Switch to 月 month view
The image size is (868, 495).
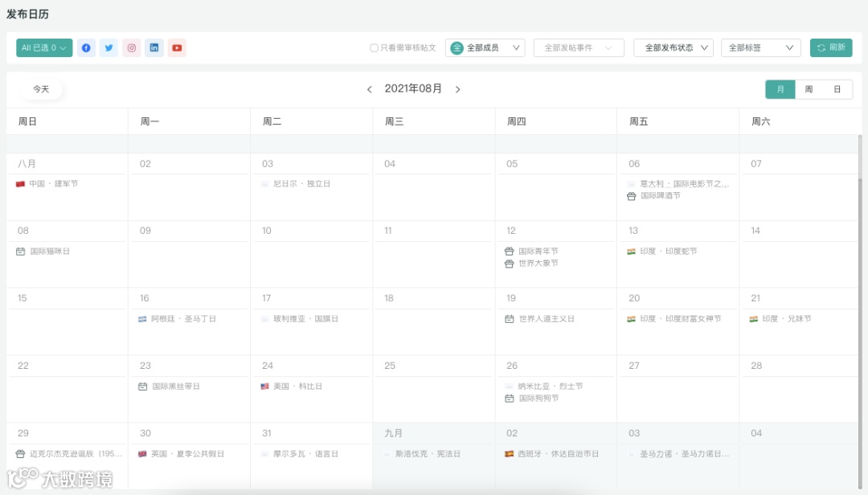(780, 90)
